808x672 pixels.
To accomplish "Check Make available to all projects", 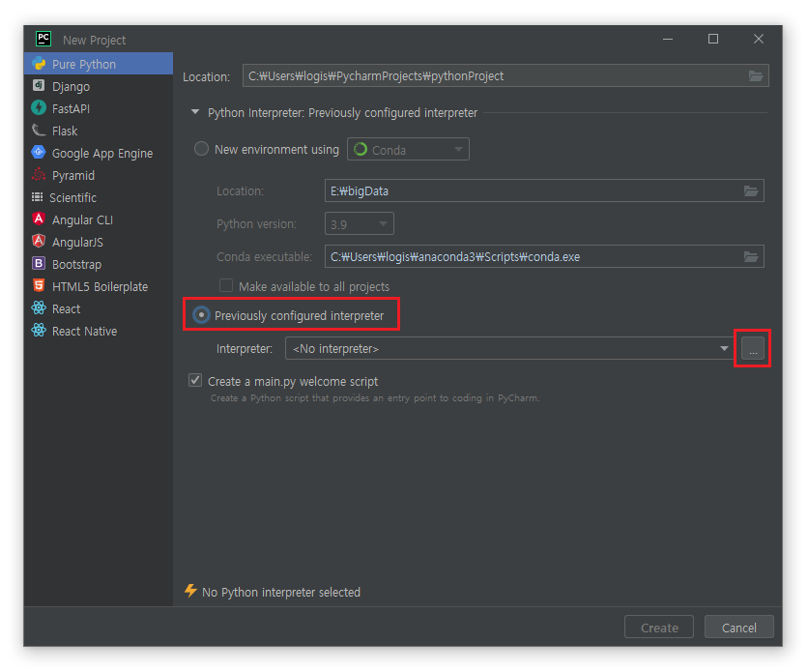I will (226, 285).
